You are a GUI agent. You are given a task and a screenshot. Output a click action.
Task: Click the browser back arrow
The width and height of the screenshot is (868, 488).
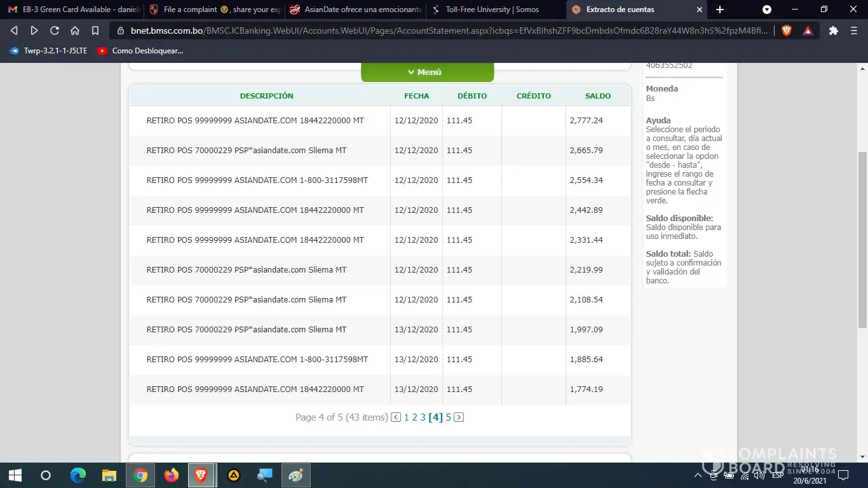[14, 30]
